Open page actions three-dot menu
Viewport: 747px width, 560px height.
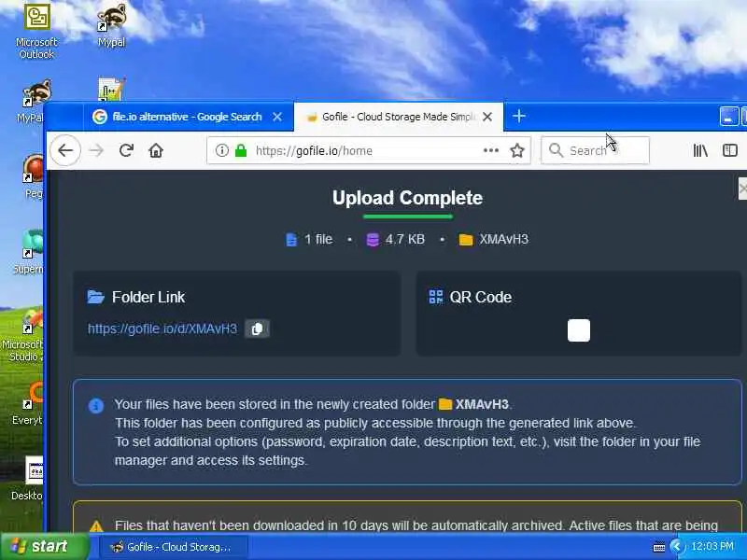point(491,150)
